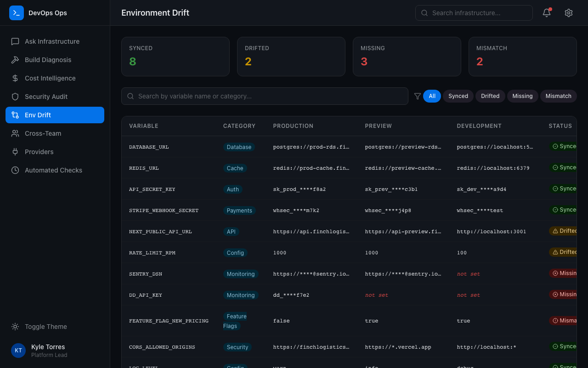Select the Ask Infrastructure sidebar icon

click(15, 41)
